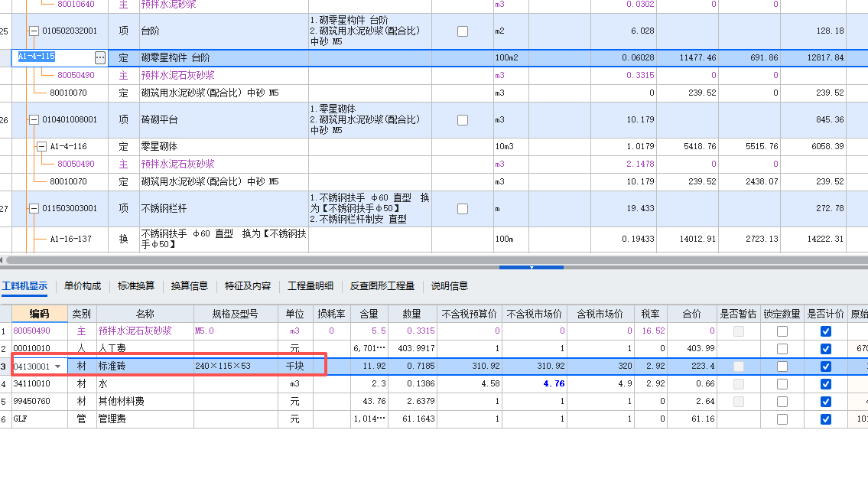This screenshot has width=868, height=479.
Task: Enable 锁定数量 for the 水 row
Action: [x=782, y=383]
